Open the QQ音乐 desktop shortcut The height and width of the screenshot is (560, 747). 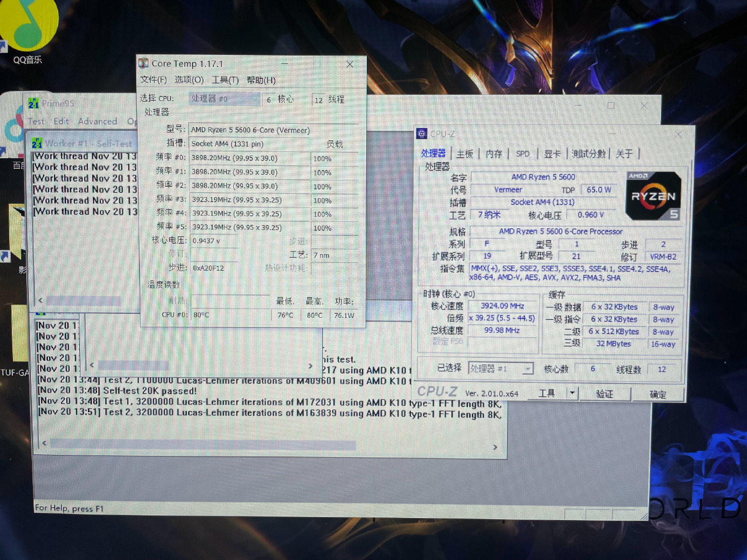point(29,29)
